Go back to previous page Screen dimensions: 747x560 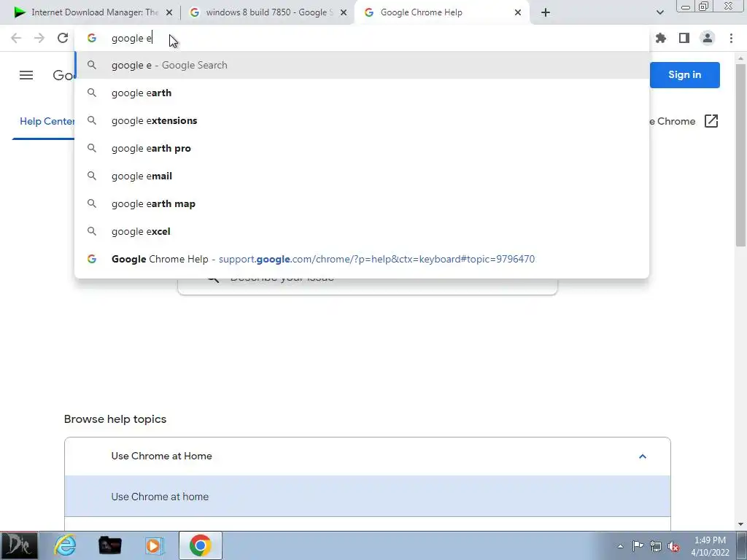[x=16, y=38]
